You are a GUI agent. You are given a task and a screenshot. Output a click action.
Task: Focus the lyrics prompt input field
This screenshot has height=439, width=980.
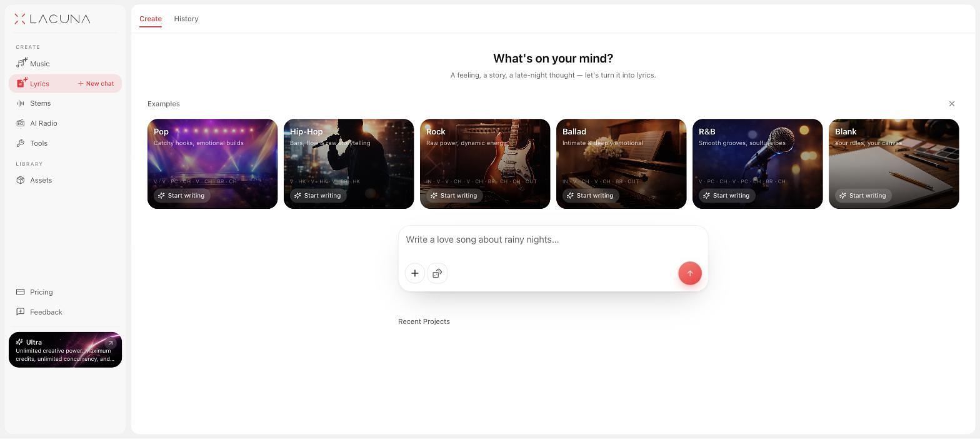coord(553,240)
